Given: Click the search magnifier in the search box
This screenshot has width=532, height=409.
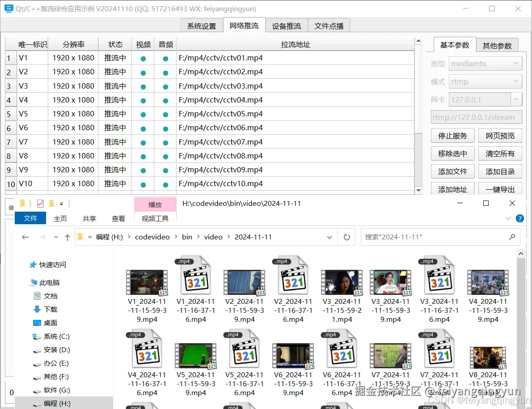Looking at the screenshot, I should point(512,237).
